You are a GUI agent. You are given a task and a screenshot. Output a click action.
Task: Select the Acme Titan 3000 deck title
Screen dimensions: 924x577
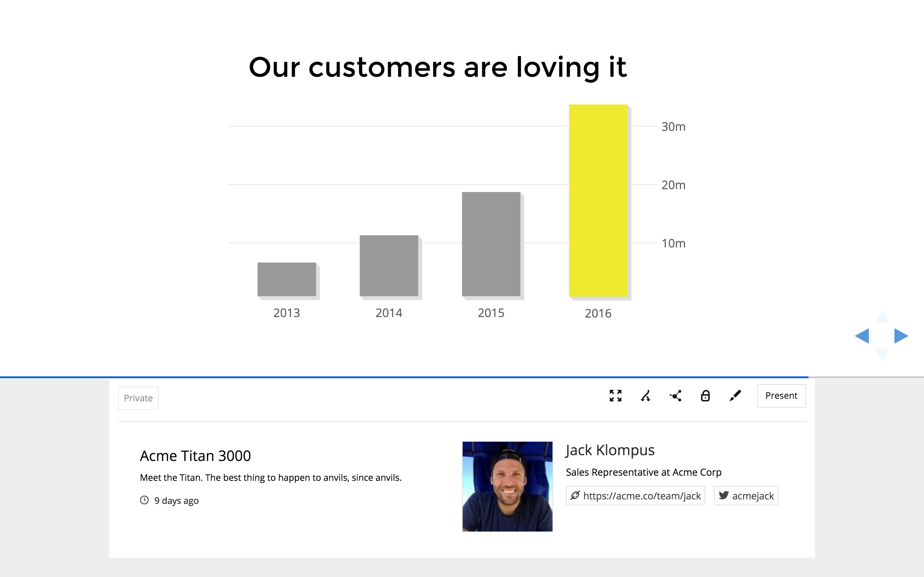195,456
